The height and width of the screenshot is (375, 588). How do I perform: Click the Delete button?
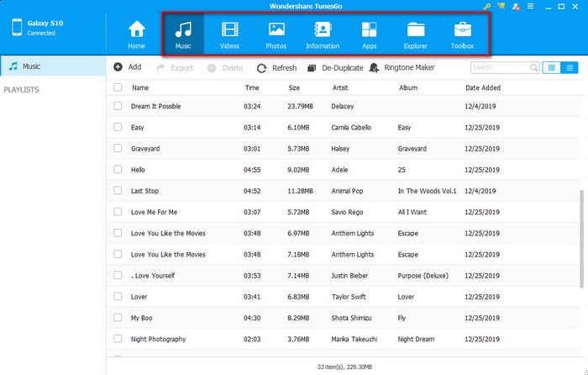pos(225,68)
